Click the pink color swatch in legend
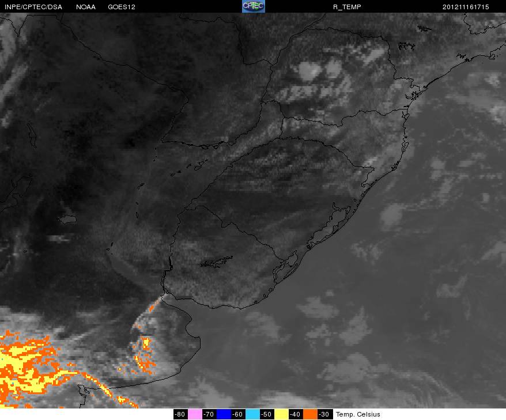Viewport: 506px width, 420px height. pos(195,414)
